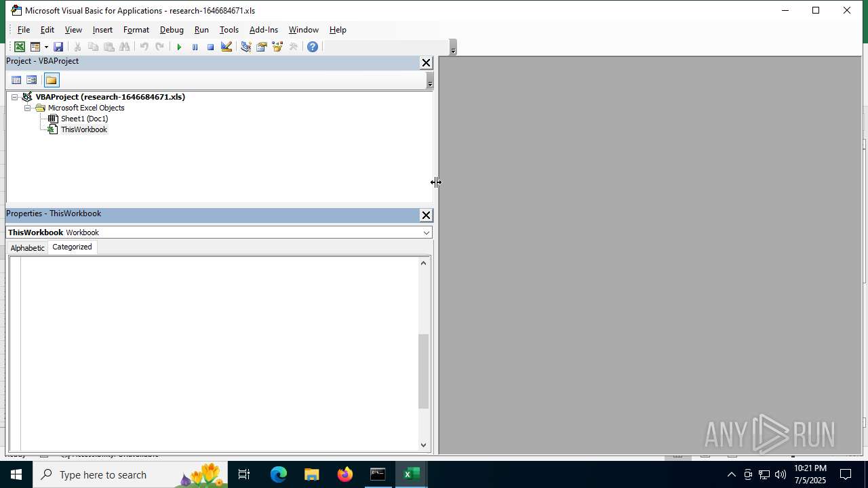Close the Properties - ThisWorkbook panel
The height and width of the screenshot is (488, 868).
[x=426, y=216]
